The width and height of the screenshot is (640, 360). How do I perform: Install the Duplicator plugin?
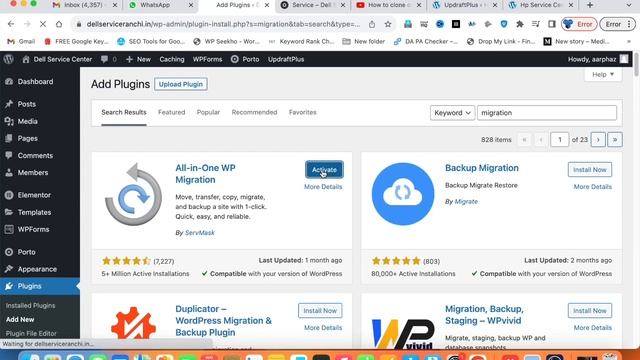tap(320, 311)
